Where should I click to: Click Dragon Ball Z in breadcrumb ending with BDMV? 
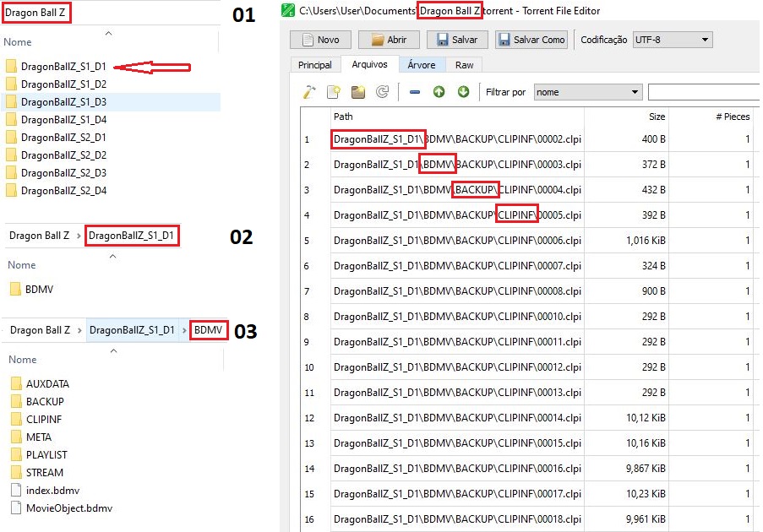pyautogui.click(x=40, y=330)
